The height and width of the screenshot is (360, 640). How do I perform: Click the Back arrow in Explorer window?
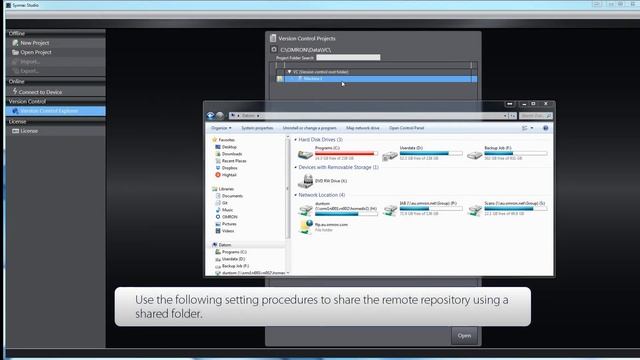[x=211, y=116]
